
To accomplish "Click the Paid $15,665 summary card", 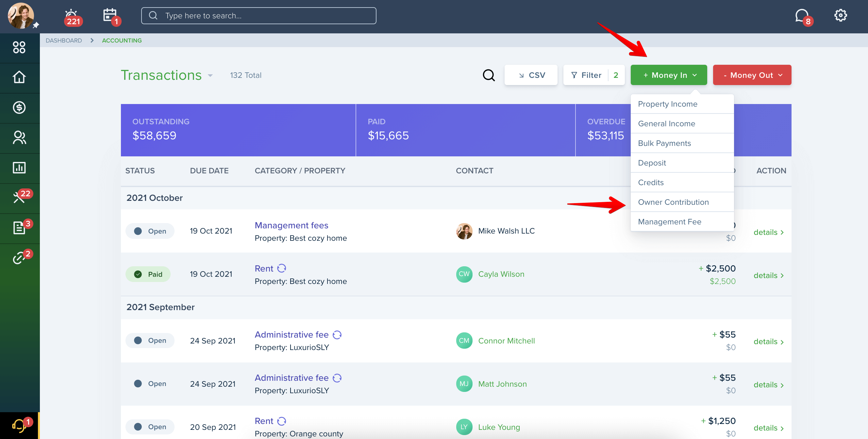I will click(x=465, y=130).
